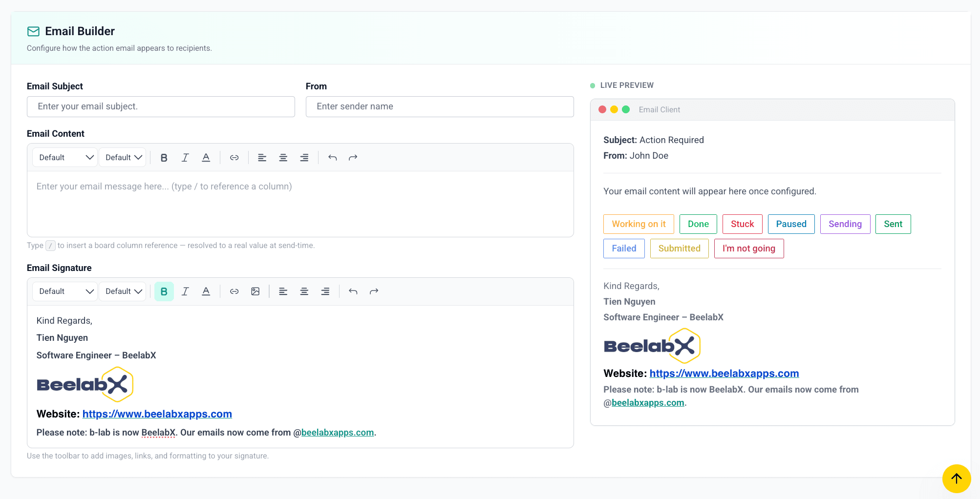Viewport: 980px width, 499px height.
Task: Select BeelabX logo image in signature editor
Action: pyautogui.click(x=85, y=384)
